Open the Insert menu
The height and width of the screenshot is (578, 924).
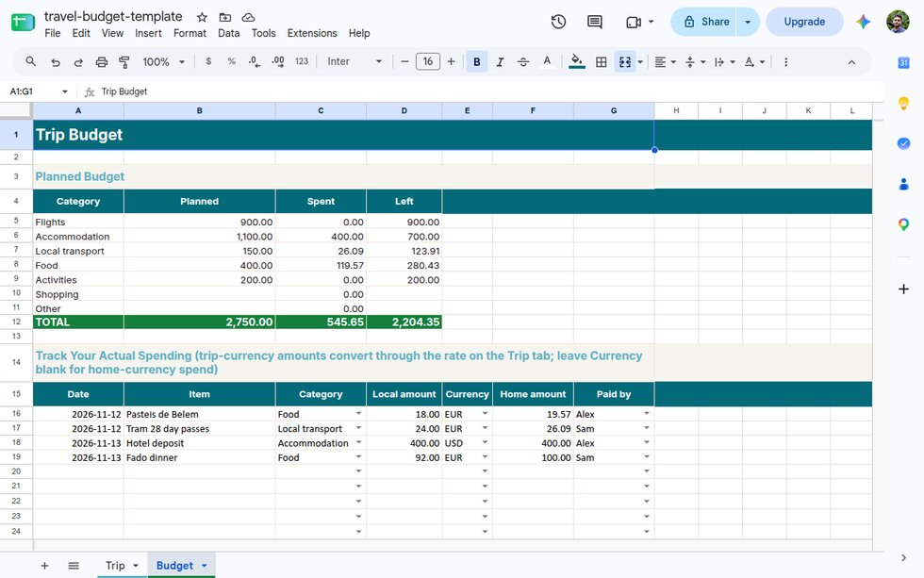(148, 33)
